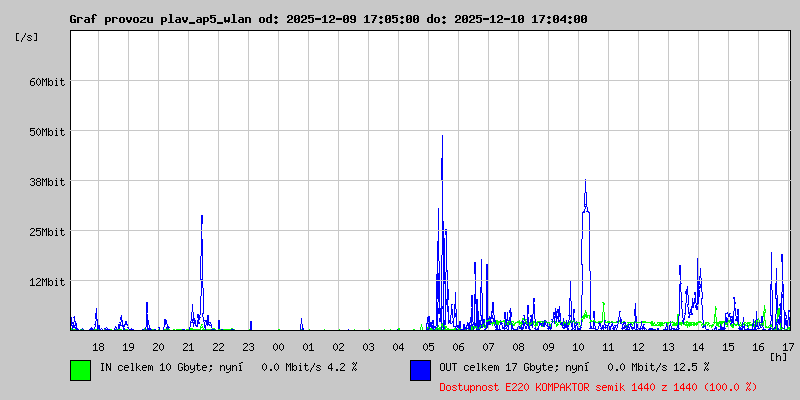This screenshot has width=800, height=400.
Task: Click hour label 18 on time axis
Action: pyautogui.click(x=98, y=347)
